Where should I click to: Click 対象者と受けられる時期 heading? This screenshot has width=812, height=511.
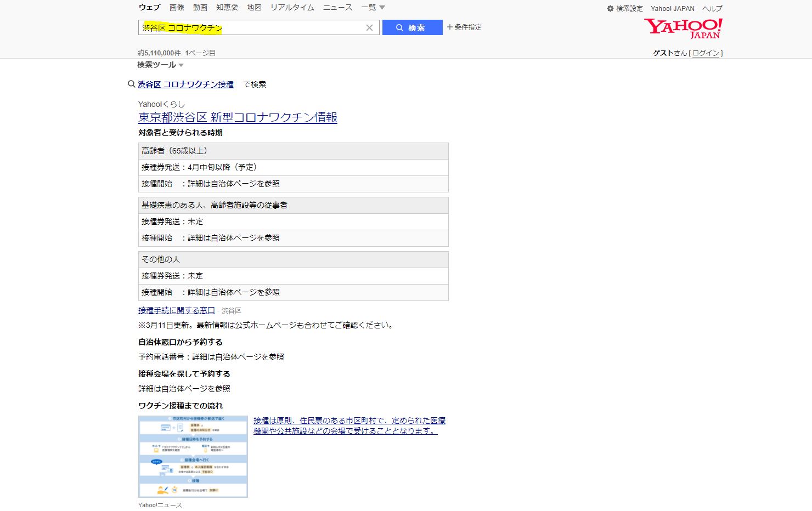[x=181, y=133]
